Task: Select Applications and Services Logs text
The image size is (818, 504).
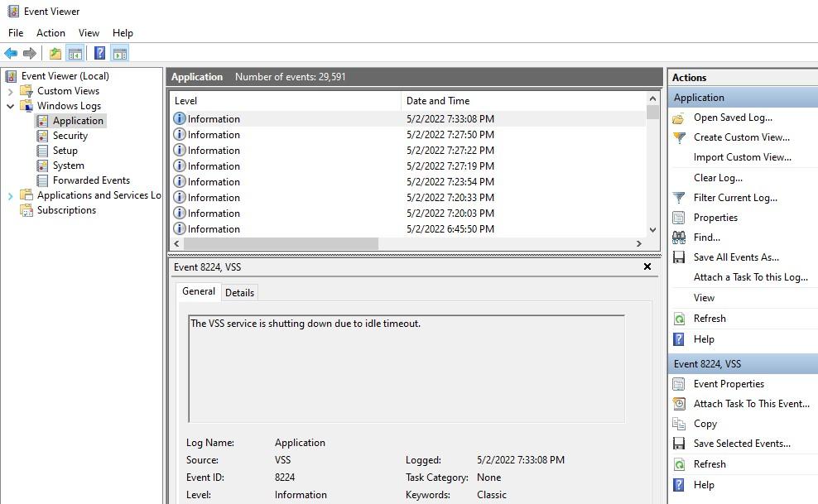Action: pyautogui.click(x=99, y=195)
